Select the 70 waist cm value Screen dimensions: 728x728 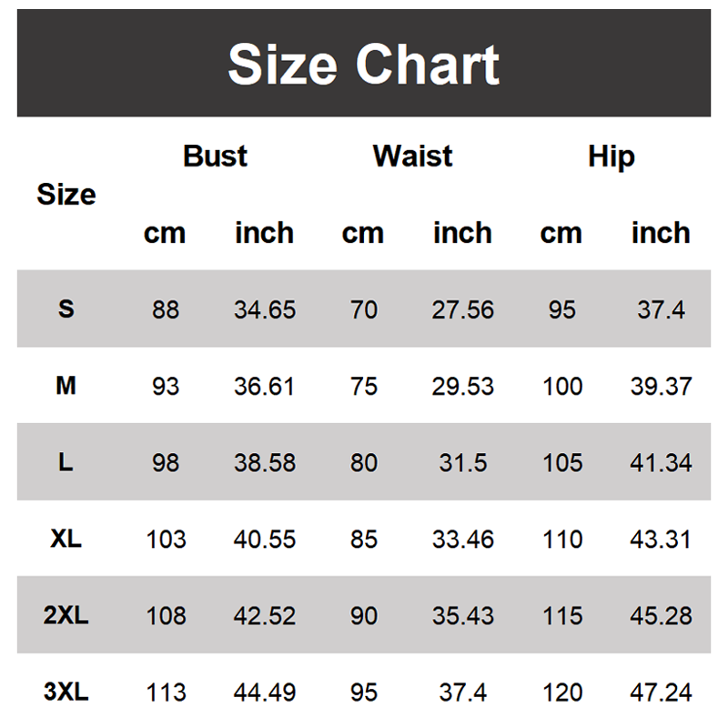click(x=364, y=309)
